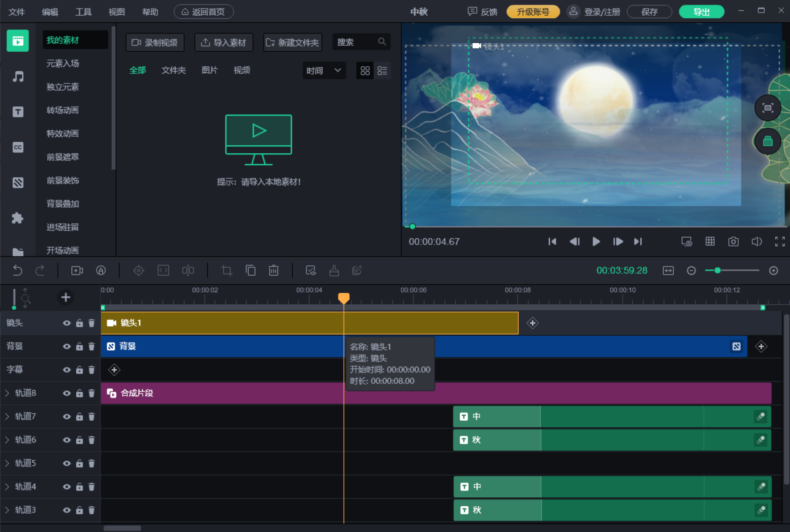Click the 升级账号 upgrade button
790x532 pixels.
click(x=533, y=12)
